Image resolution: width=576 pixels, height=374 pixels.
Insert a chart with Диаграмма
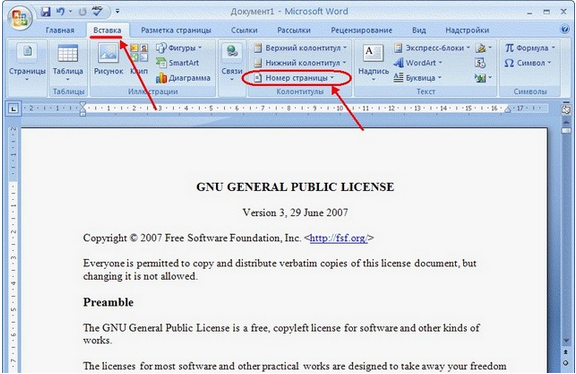click(x=183, y=78)
